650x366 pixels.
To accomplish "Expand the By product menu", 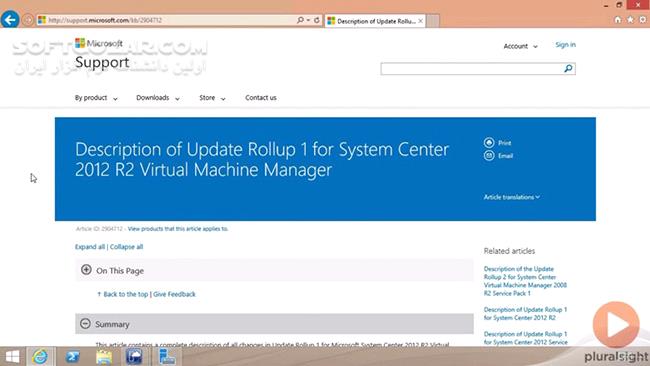I will coord(96,98).
